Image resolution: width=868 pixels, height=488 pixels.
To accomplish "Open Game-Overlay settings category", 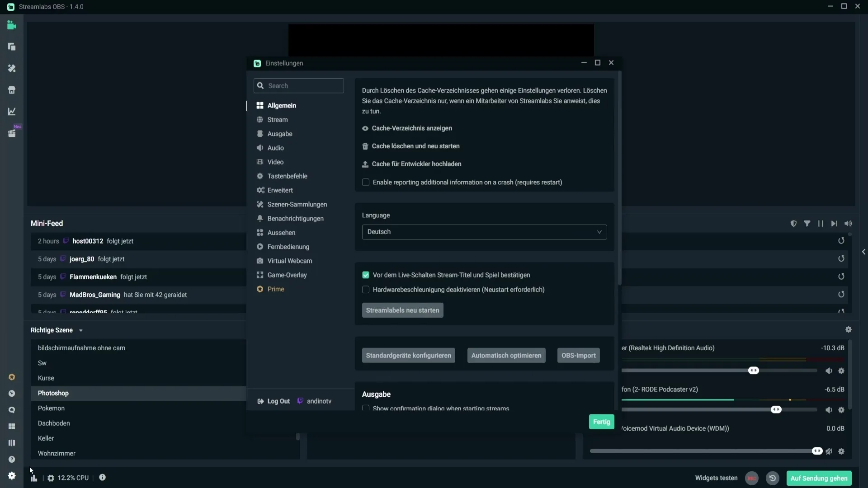I will 287,275.
